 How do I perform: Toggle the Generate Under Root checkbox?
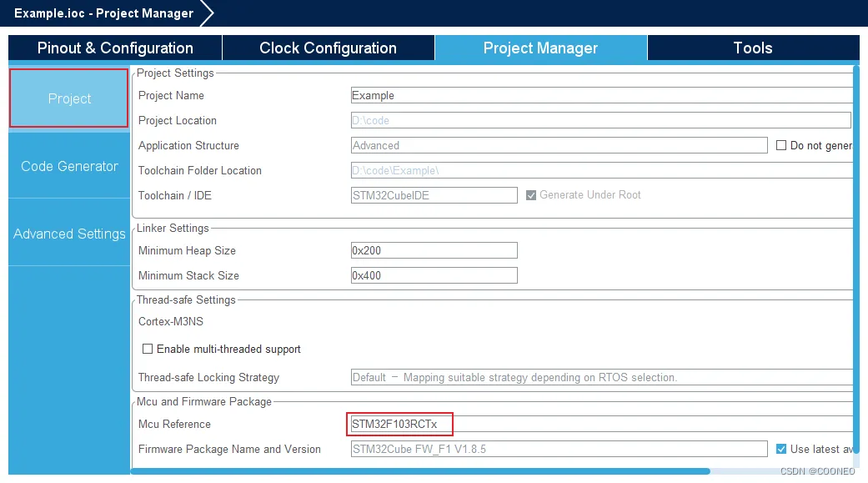coord(531,195)
